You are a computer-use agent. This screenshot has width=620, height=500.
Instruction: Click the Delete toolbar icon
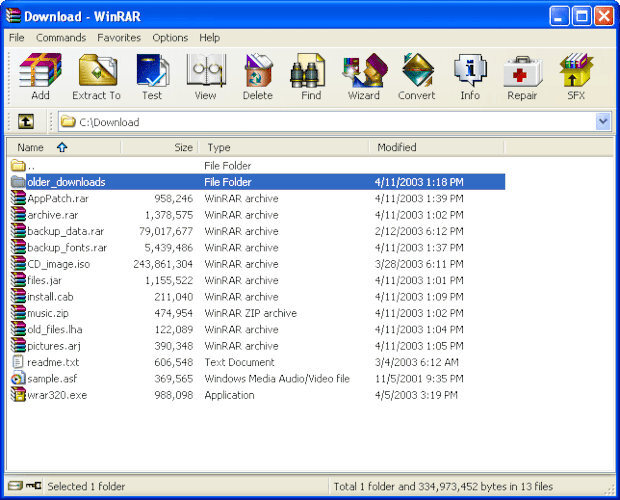coord(258,77)
